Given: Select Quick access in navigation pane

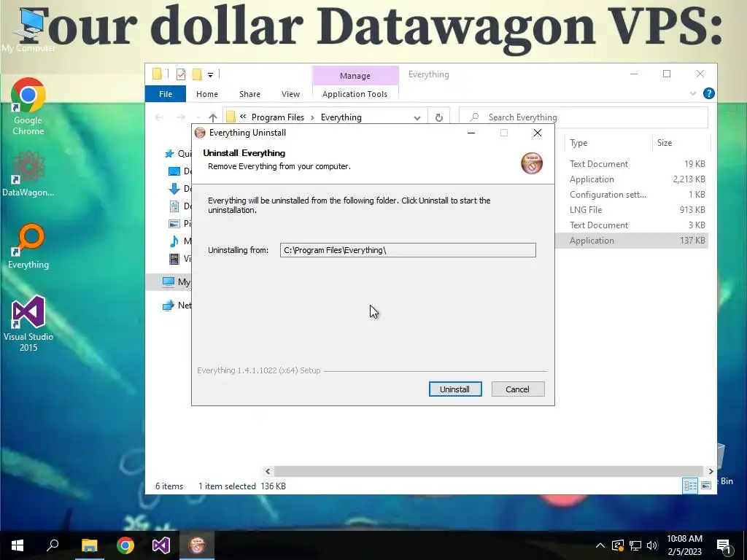Looking at the screenshot, I should pos(177,153).
